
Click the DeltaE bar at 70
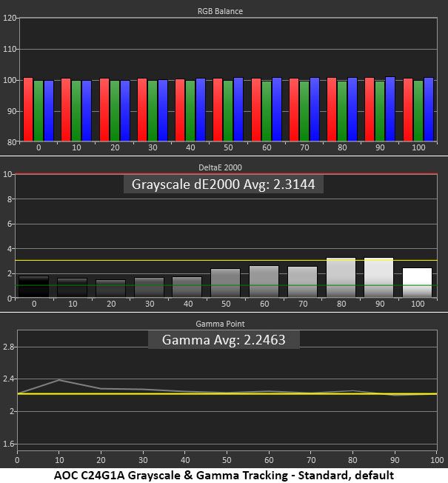tap(302, 282)
